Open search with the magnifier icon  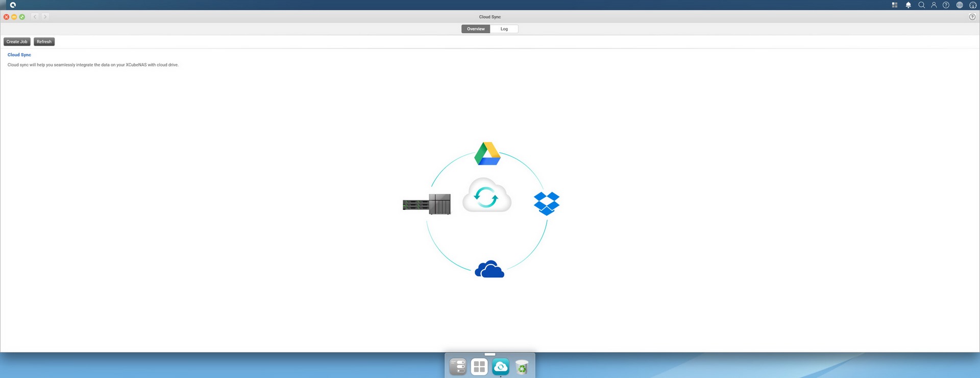(x=921, y=5)
